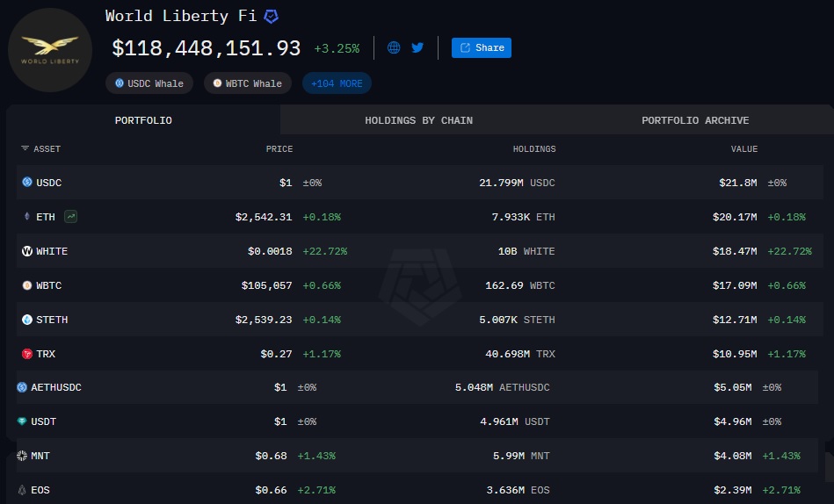Click the USDT token icon
The height and width of the screenshot is (504, 834).
coord(22,421)
